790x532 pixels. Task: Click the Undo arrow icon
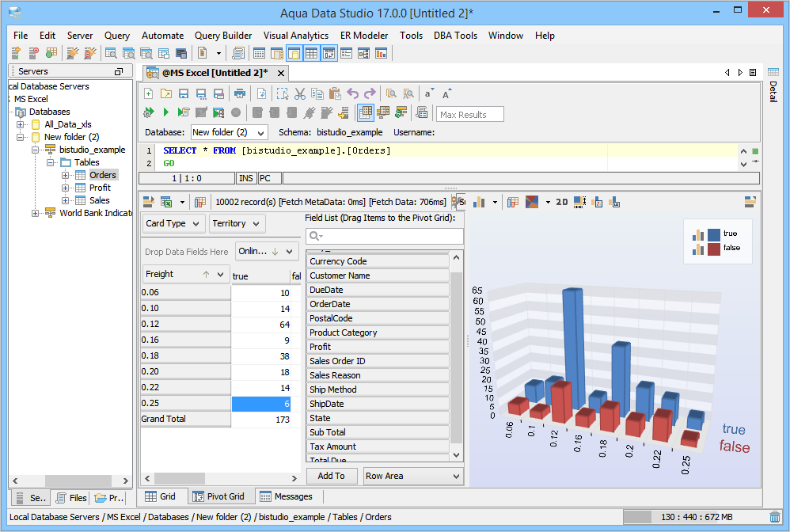point(353,93)
